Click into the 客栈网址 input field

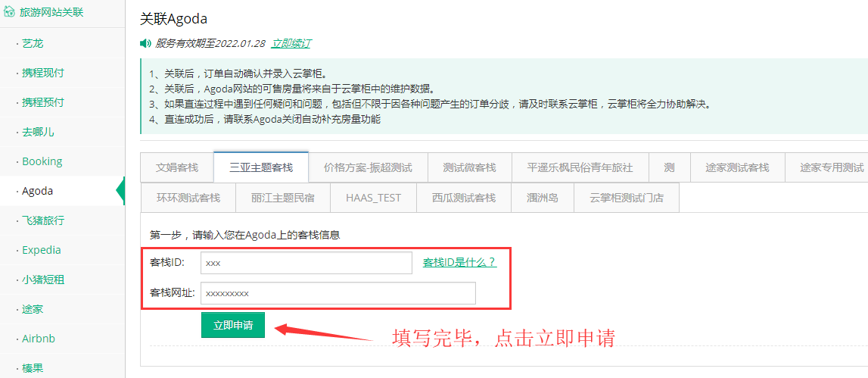coord(338,293)
